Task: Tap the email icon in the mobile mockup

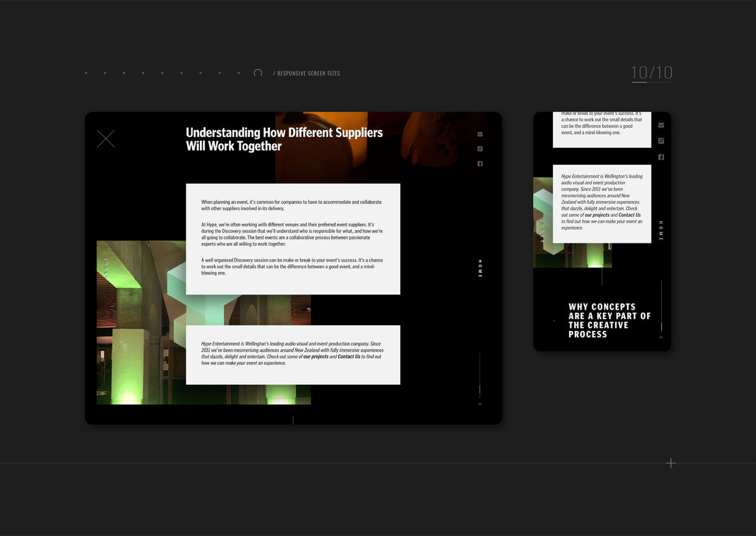Action: (661, 125)
